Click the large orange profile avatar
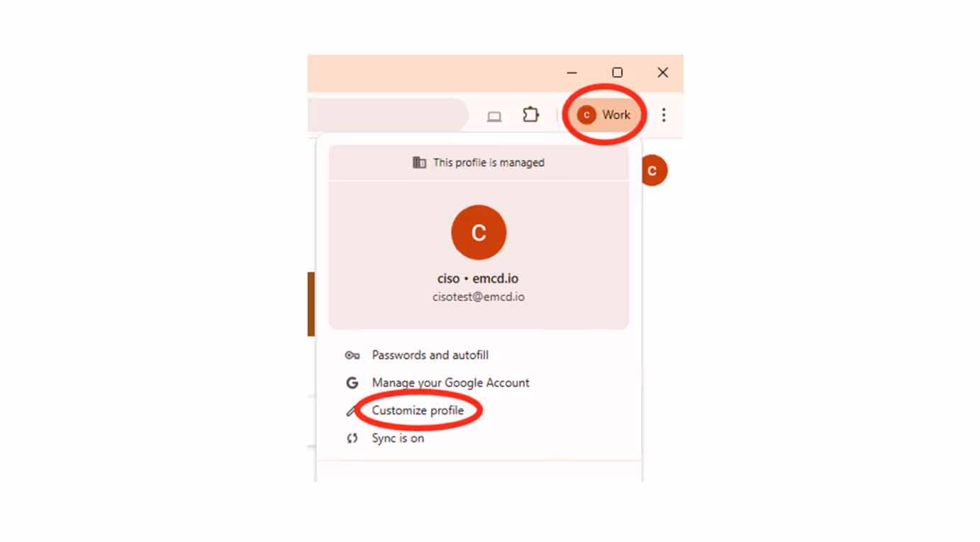The image size is (980, 542). pyautogui.click(x=479, y=233)
